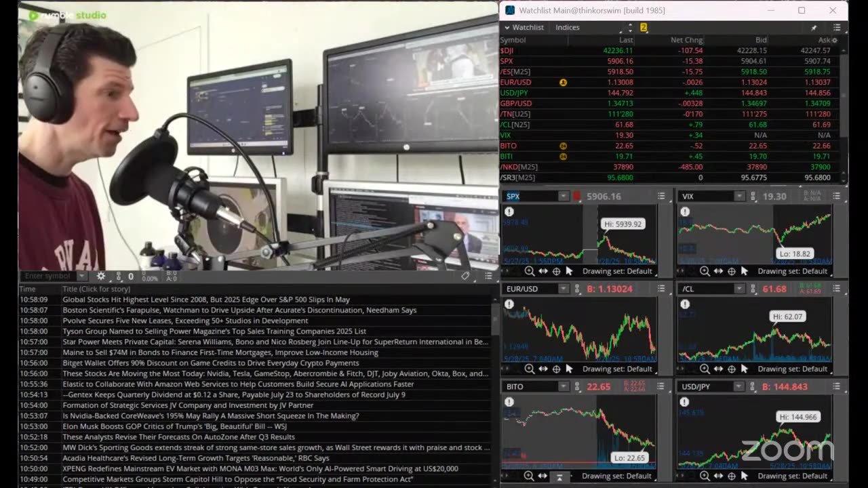Open the /CL symbol dropdown arrow

click(738, 289)
